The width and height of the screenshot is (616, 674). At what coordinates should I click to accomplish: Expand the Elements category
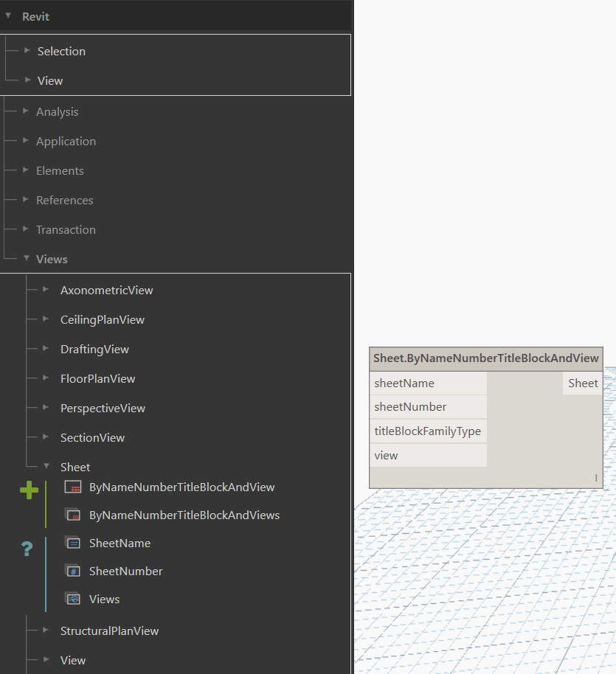pos(24,170)
